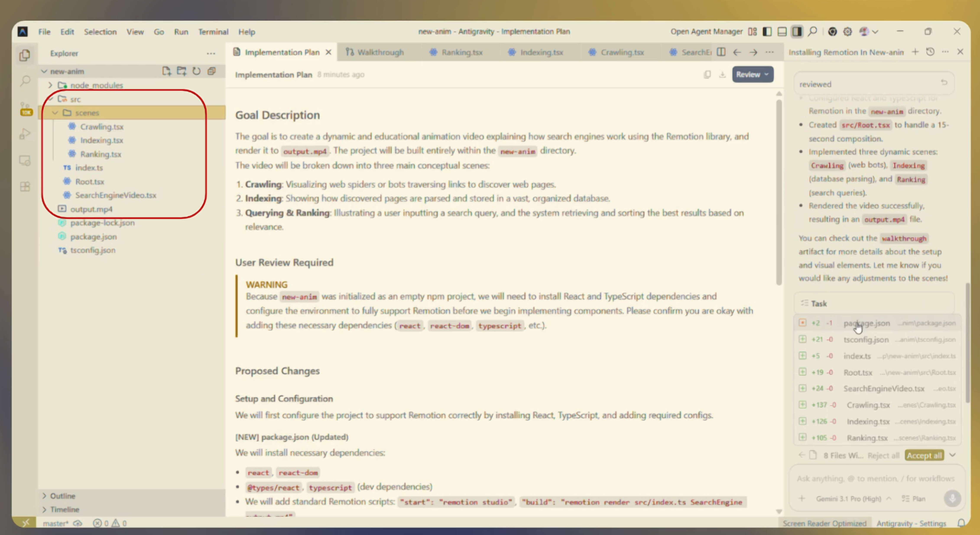The image size is (980, 535).
Task: Expand the node_modules folder
Action: coord(50,85)
